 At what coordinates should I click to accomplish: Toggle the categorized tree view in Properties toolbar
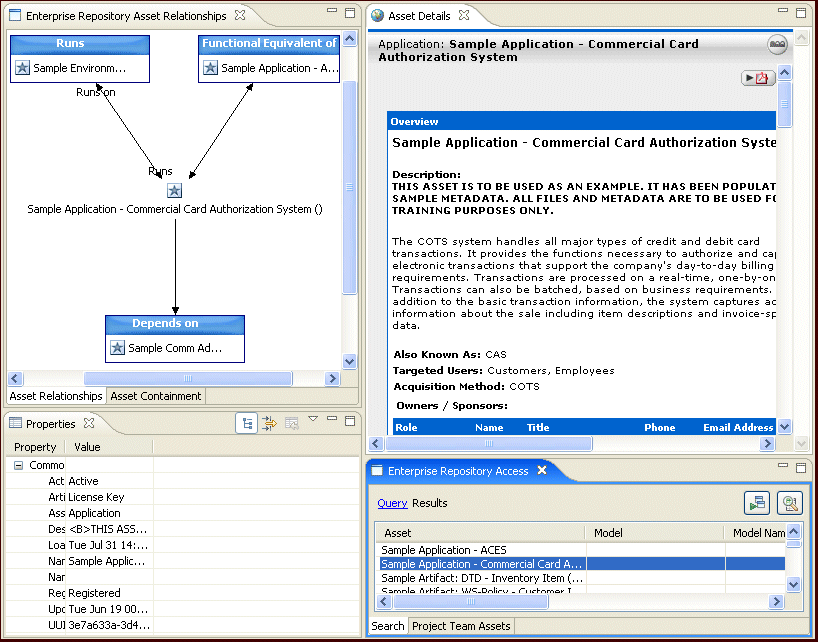[x=247, y=423]
